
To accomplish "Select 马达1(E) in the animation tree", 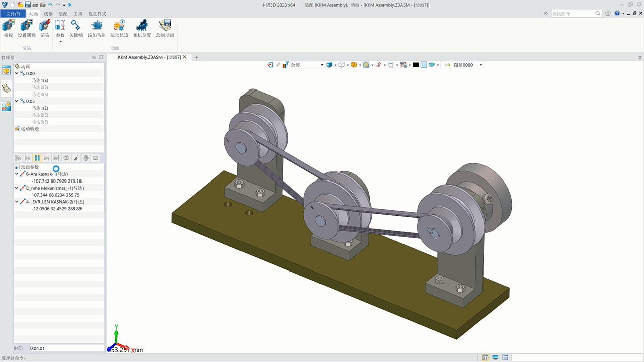I will pyautogui.click(x=40, y=108).
